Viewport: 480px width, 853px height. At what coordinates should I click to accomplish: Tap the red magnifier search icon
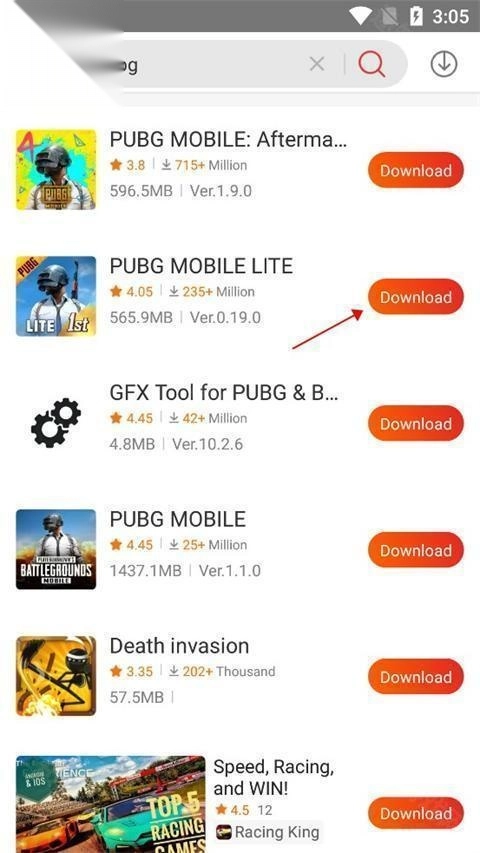372,64
